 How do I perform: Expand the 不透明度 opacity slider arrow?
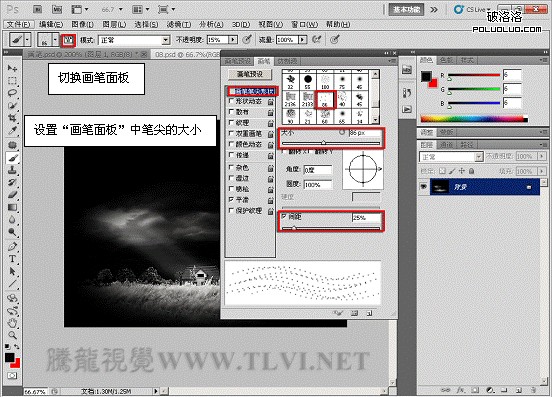(233, 40)
